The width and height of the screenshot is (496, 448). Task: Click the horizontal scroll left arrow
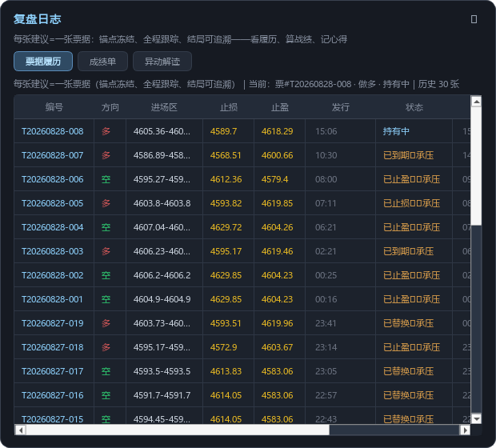[x=21, y=430]
